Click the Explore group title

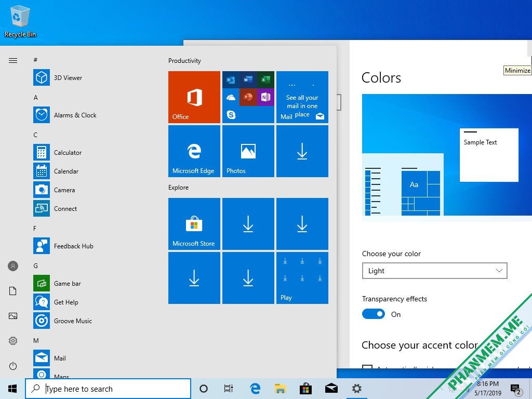point(179,187)
